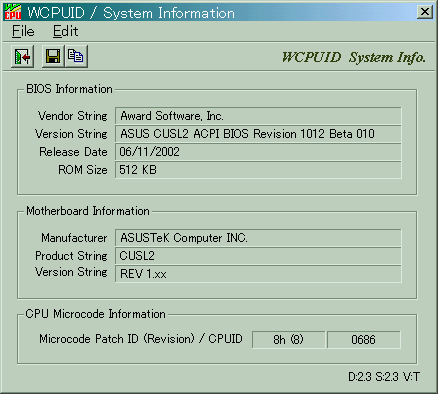Click the REV 1.xx version field
This screenshot has height=394, width=438.
258,274
